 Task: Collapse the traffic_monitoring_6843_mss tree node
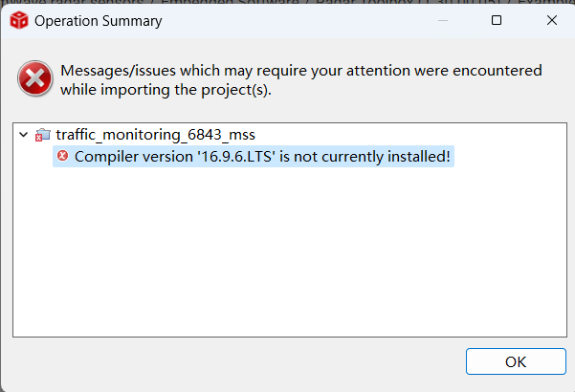[x=24, y=135]
